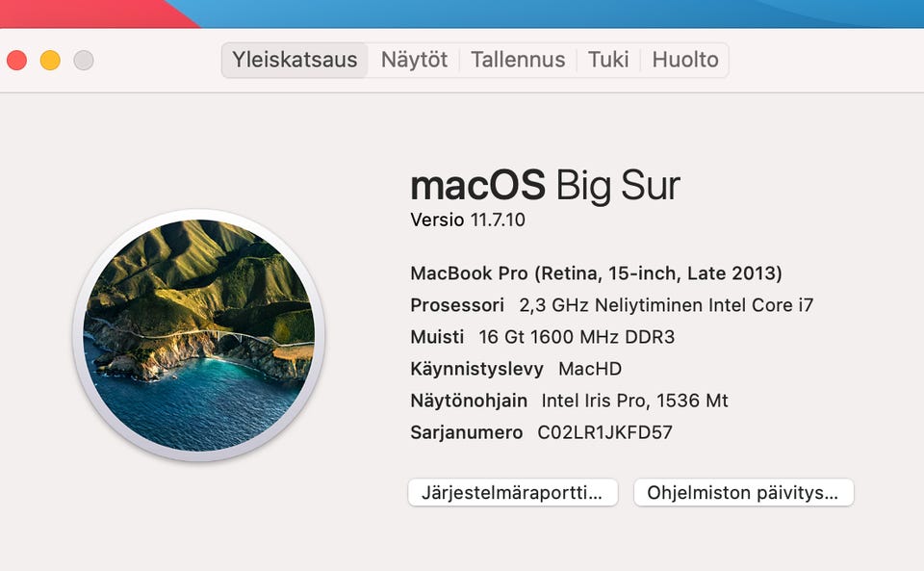Screen dimensions: 924x571
Task: Click the Sarjanumero label
Action: 466,432
